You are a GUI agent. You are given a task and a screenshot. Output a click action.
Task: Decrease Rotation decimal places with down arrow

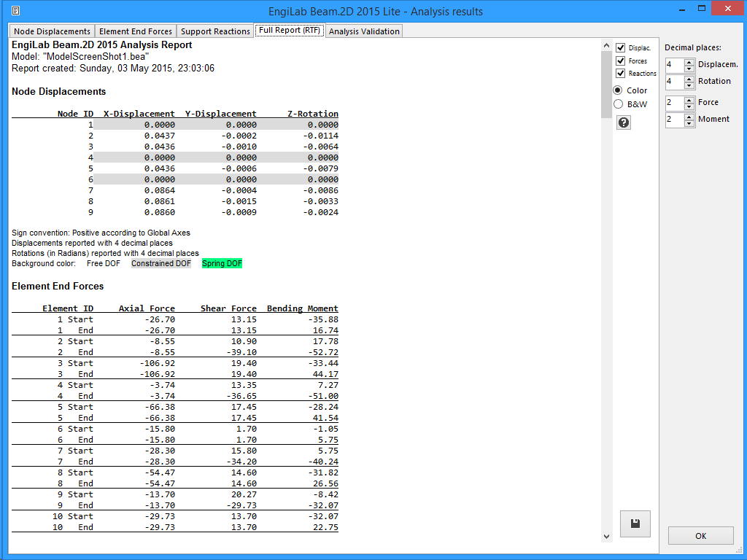click(x=689, y=85)
